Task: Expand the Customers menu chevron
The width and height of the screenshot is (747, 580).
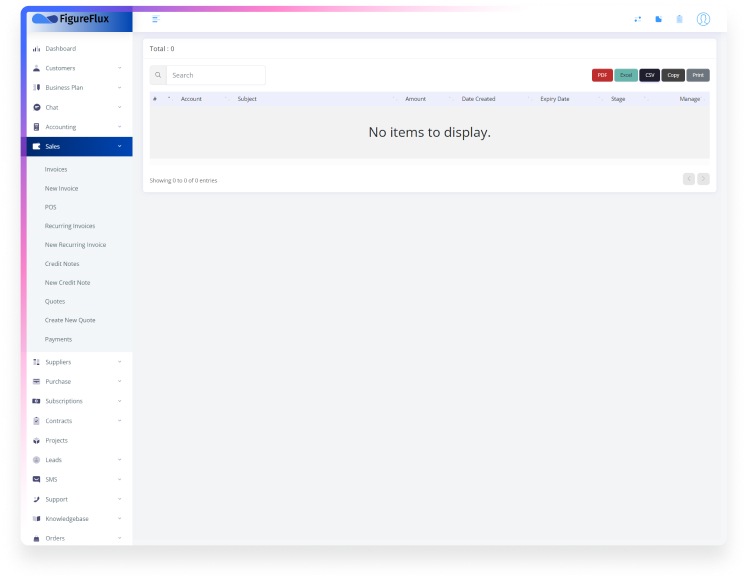Action: [119, 68]
